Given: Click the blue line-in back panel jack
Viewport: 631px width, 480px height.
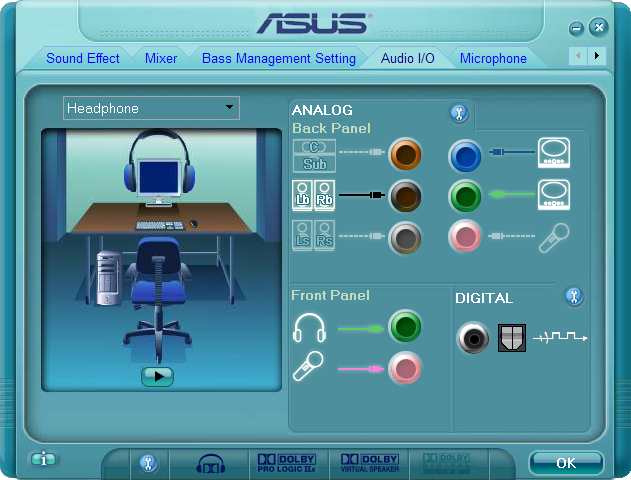Looking at the screenshot, I should tap(465, 156).
